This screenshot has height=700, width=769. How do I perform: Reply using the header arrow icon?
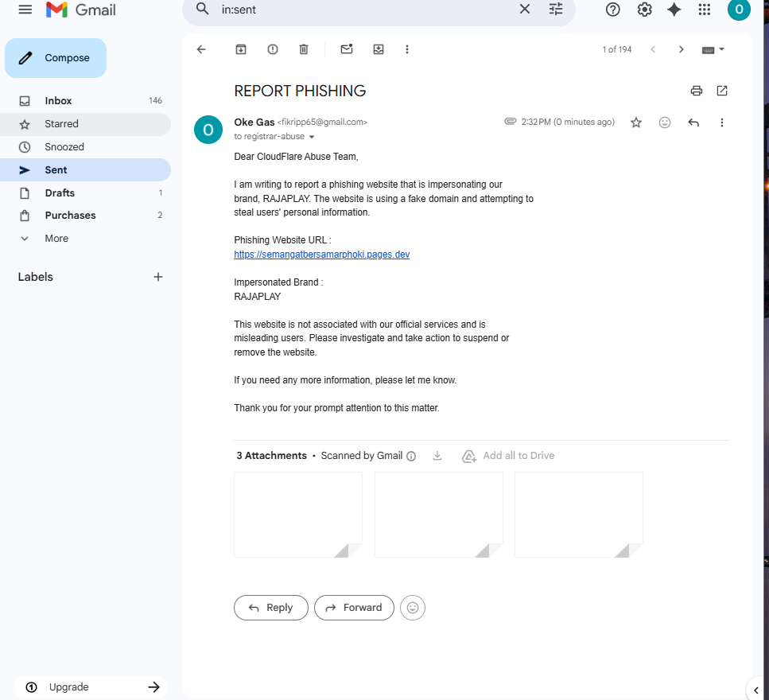click(693, 122)
